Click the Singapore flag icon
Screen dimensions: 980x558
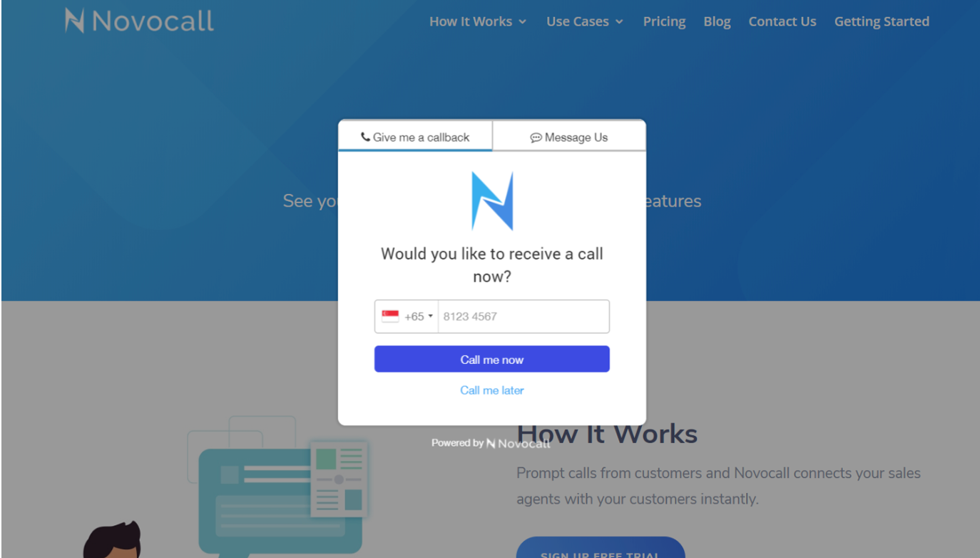[390, 316]
